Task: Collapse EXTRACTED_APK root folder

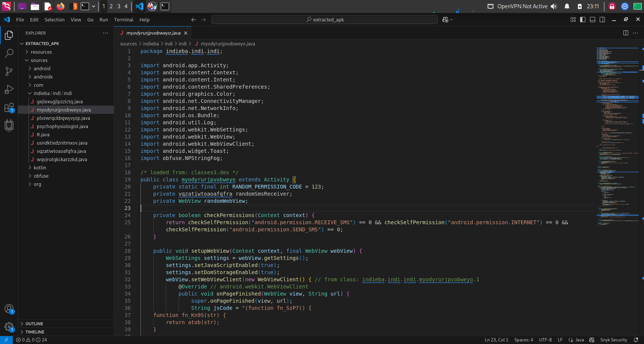Action: pos(66,44)
